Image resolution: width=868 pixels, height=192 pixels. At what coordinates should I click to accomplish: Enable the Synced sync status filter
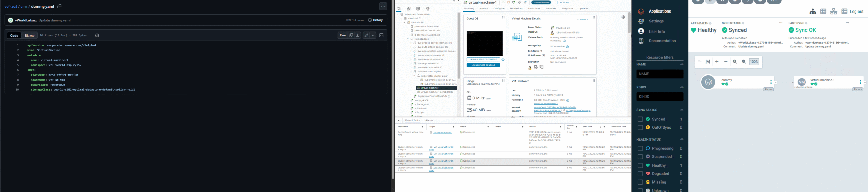click(x=640, y=119)
